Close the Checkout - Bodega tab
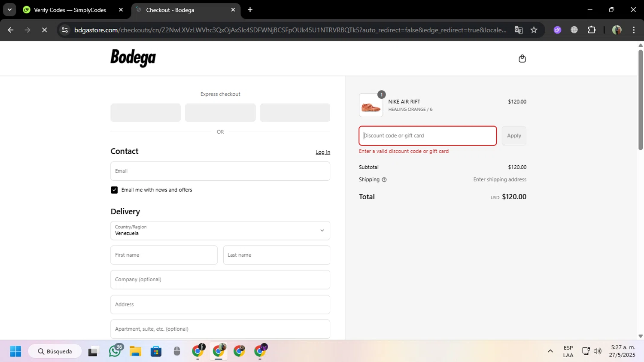Screen dimensions: 644x362 pyautogui.click(x=233, y=10)
